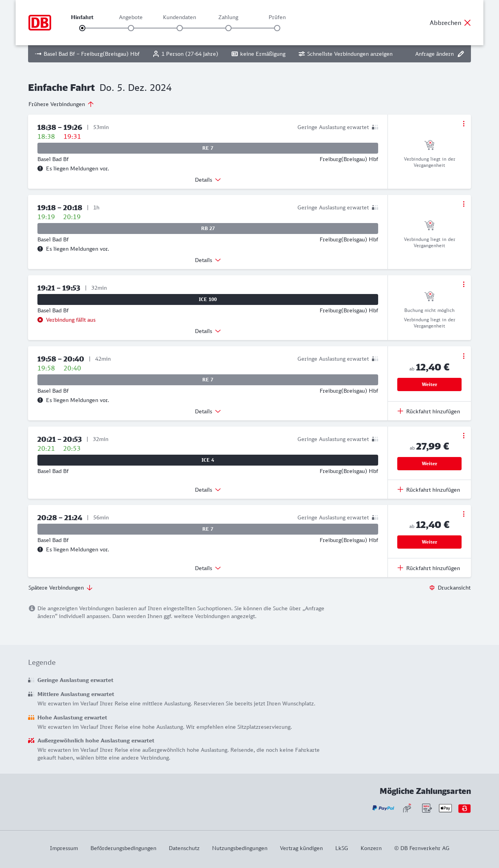Click Weiter for the 27,99 € ICE 4 offer

(429, 464)
